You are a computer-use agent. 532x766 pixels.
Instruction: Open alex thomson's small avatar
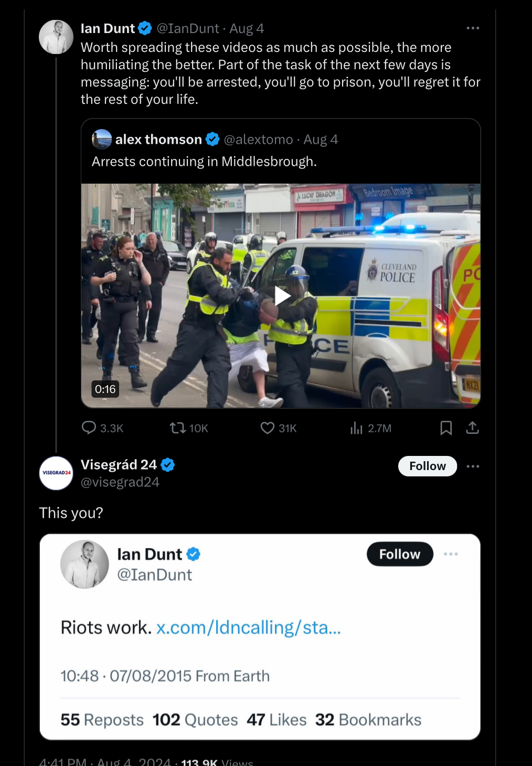(102, 139)
